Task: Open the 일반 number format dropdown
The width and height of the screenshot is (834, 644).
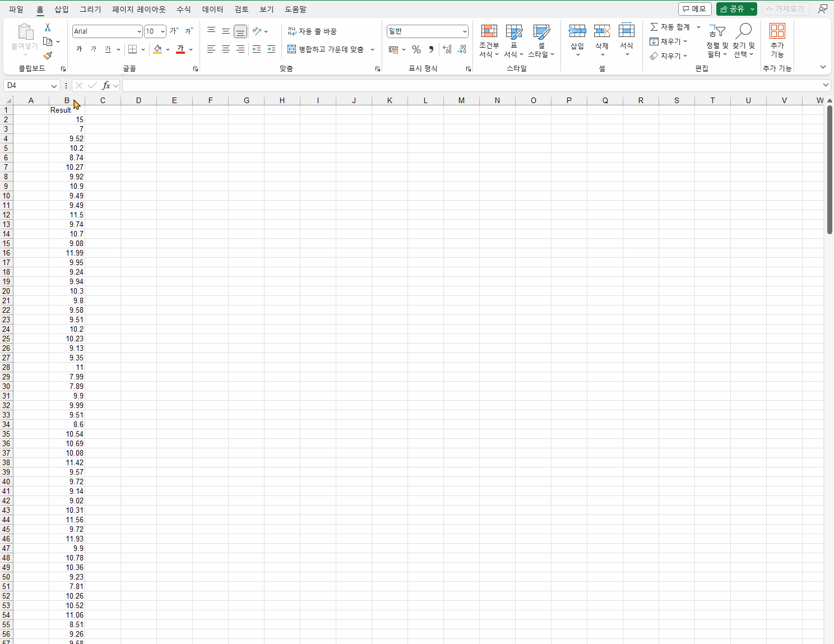Action: click(x=465, y=31)
